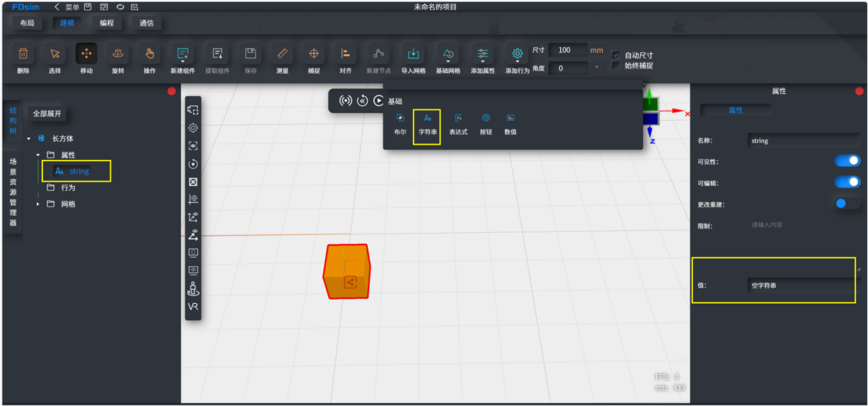Click the 捕捉 snap crosshair icon
Screen dimensions: 868x406
[314, 54]
